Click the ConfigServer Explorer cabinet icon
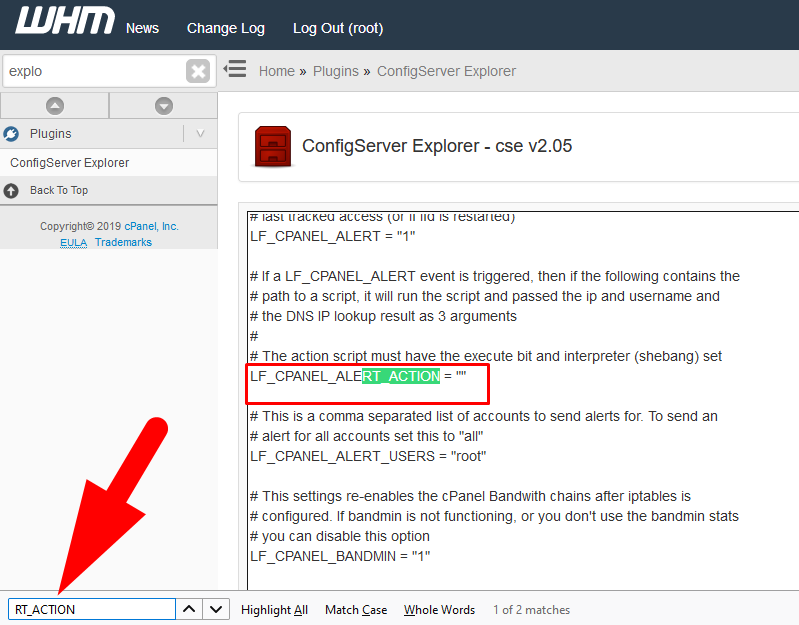 (272, 146)
